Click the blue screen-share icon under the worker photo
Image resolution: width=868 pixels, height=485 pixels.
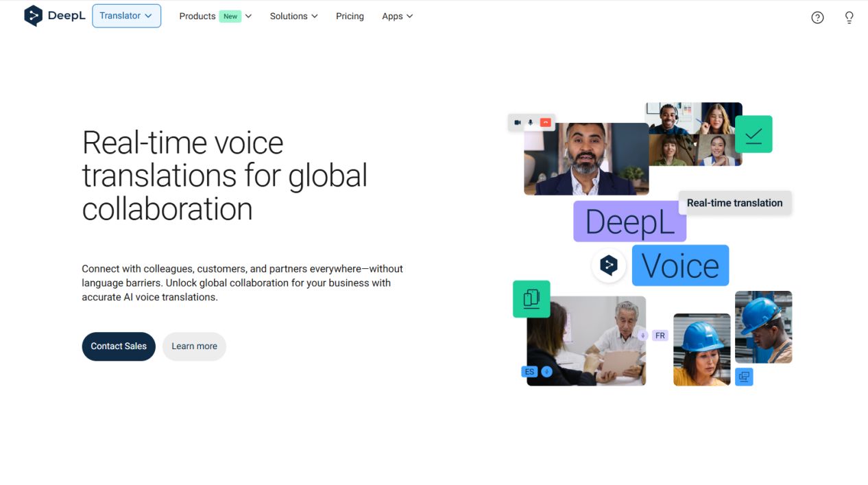(744, 377)
